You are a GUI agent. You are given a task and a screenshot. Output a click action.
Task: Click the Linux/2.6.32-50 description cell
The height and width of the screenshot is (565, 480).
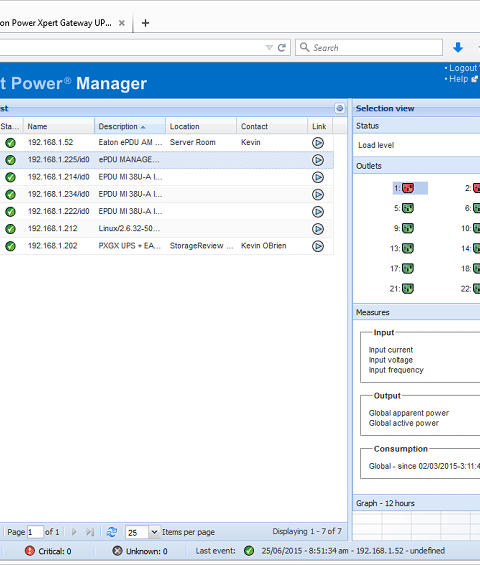129,228
